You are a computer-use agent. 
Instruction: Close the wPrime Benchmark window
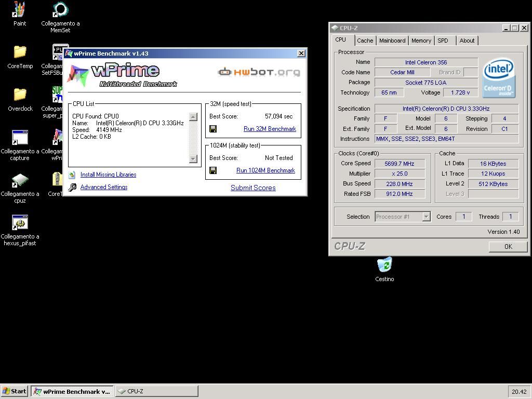[301, 54]
